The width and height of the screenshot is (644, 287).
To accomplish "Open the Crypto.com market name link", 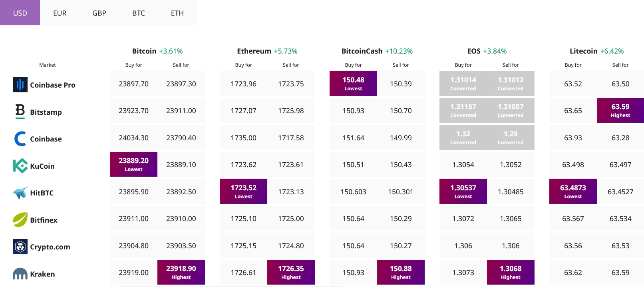I will coord(50,247).
